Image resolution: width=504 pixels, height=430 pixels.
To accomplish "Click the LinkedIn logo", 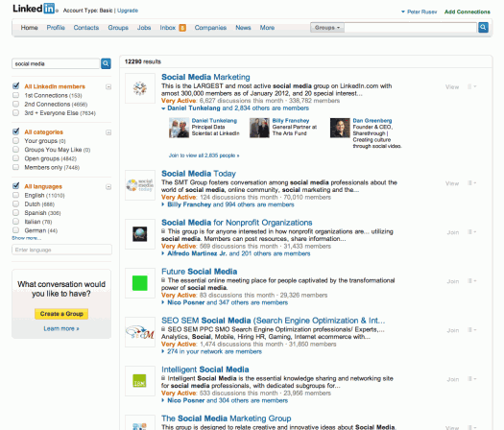I will click(34, 9).
